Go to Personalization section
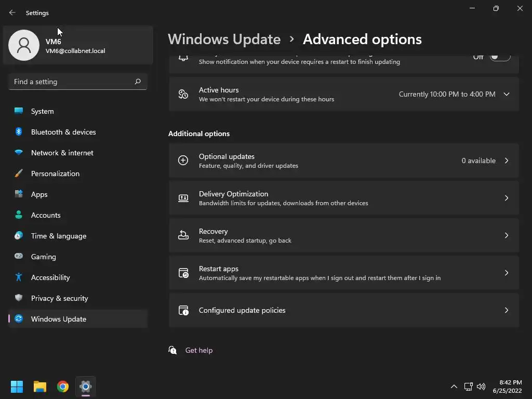532x399 pixels. click(x=55, y=174)
